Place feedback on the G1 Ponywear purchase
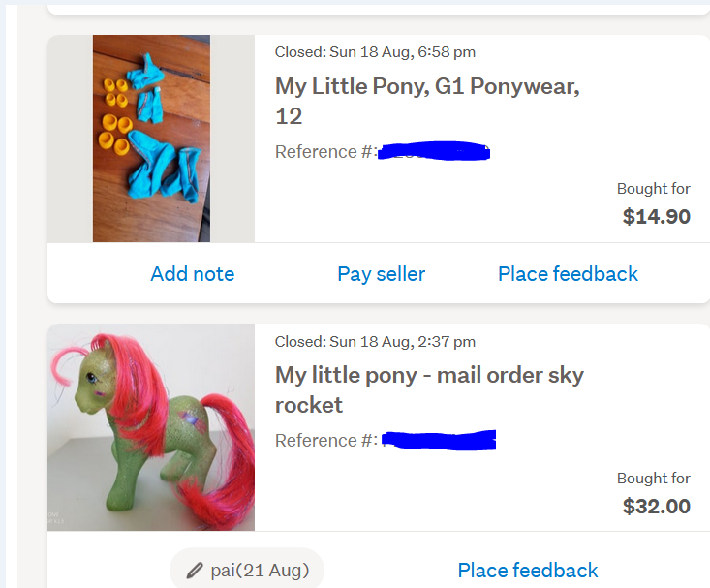Viewport: 710px width, 588px height. 568,274
